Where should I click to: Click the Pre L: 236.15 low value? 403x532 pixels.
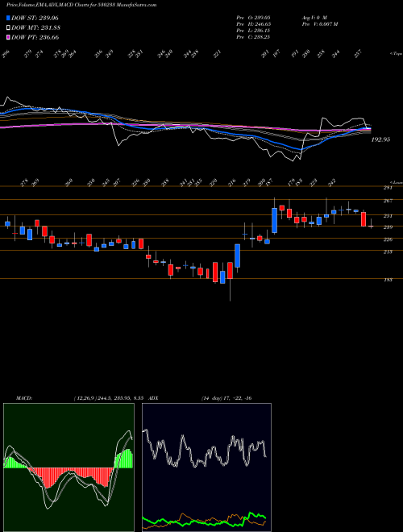(253, 31)
